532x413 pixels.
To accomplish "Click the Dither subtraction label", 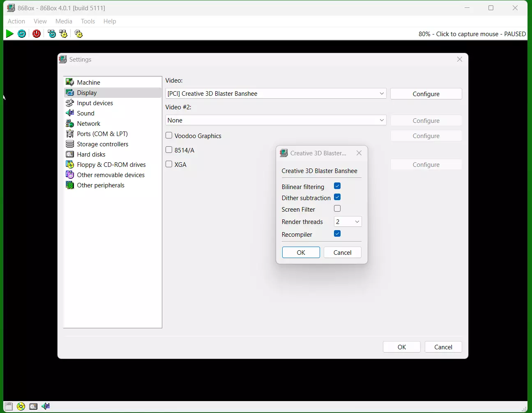I will coord(306,198).
